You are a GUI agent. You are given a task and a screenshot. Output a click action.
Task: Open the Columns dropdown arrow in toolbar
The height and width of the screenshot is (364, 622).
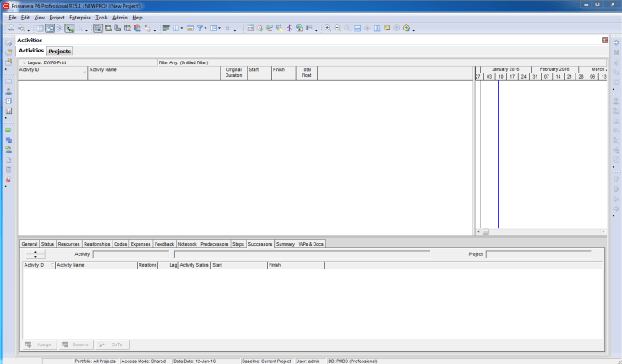(x=181, y=28)
